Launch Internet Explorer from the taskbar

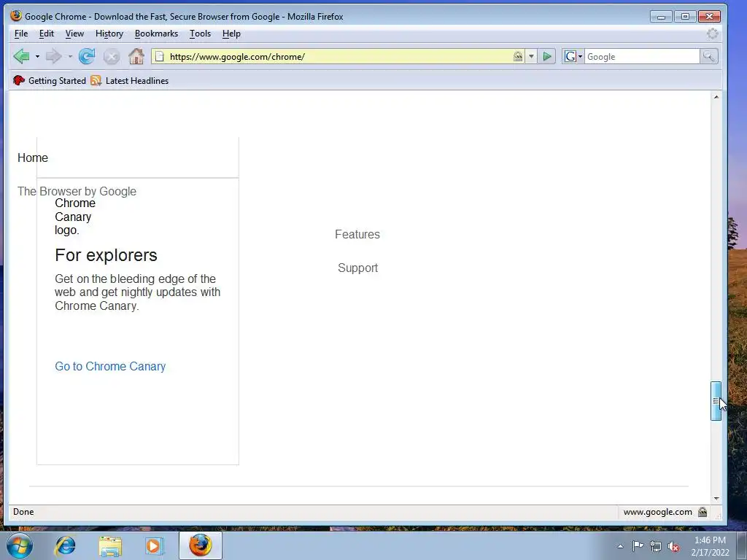65,545
